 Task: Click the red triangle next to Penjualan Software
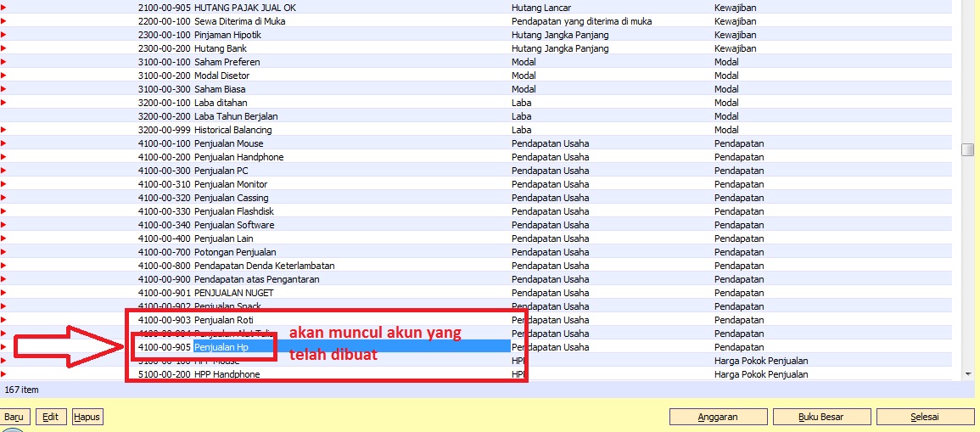click(3, 225)
